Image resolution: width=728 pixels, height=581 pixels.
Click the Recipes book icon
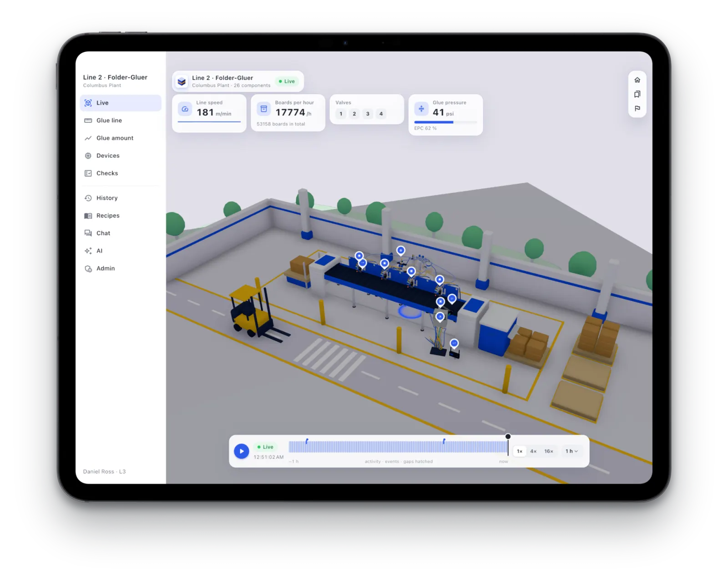click(x=88, y=215)
